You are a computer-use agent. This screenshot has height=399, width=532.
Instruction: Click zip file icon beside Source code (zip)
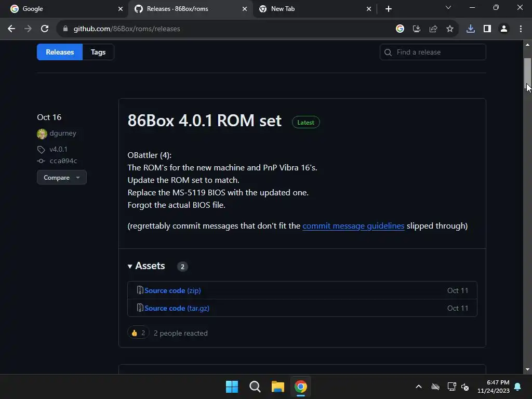click(x=140, y=290)
